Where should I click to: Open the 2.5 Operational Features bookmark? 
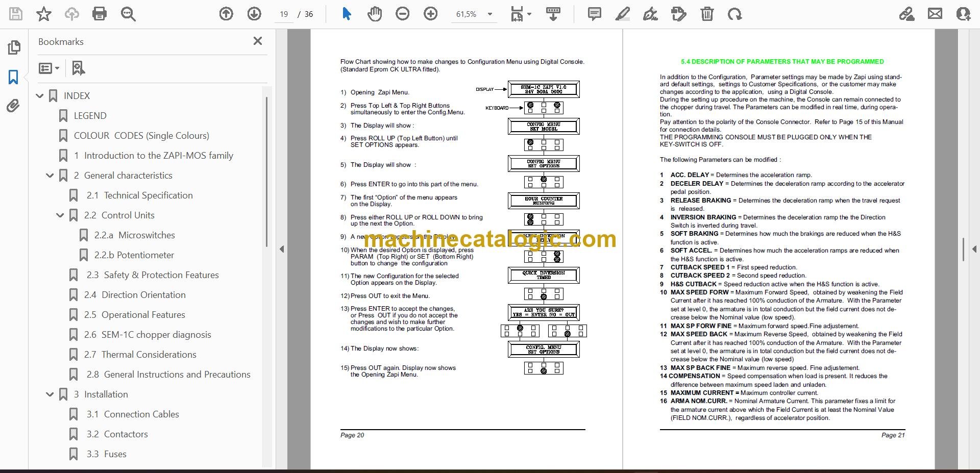pos(135,315)
